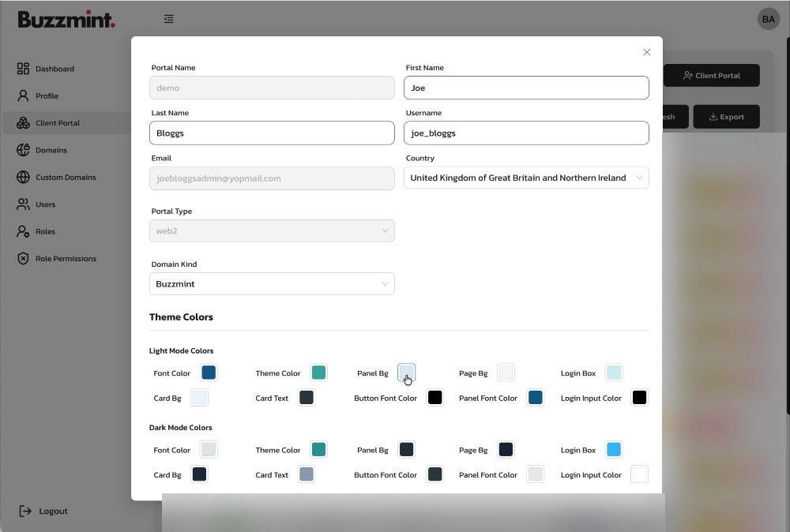
Task: Click the Logout arrow icon
Action: coord(25,511)
